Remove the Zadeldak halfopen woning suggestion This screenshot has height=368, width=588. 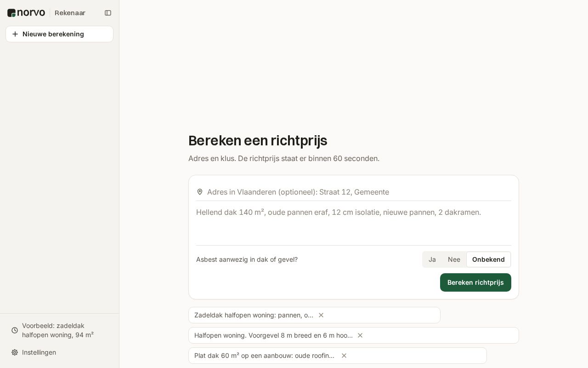[x=321, y=315]
